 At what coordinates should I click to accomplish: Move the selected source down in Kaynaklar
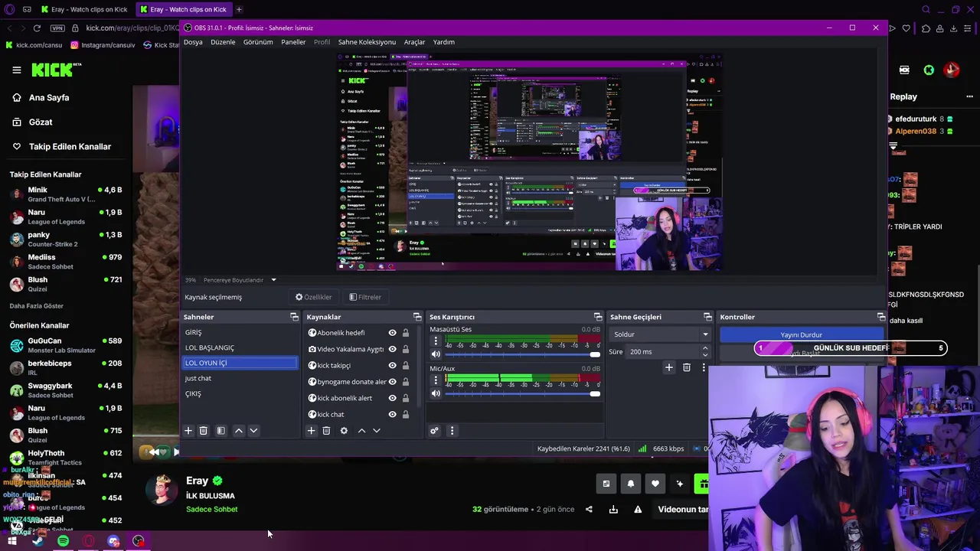pyautogui.click(x=377, y=431)
